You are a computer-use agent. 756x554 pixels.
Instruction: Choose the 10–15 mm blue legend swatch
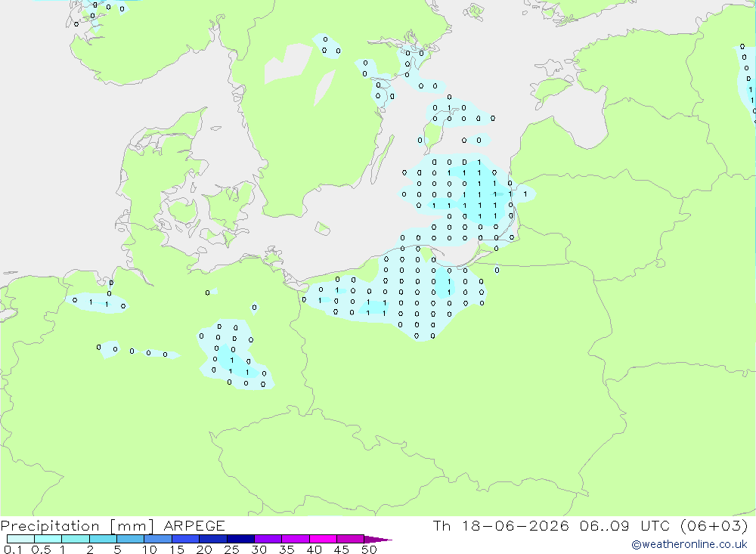158,539
